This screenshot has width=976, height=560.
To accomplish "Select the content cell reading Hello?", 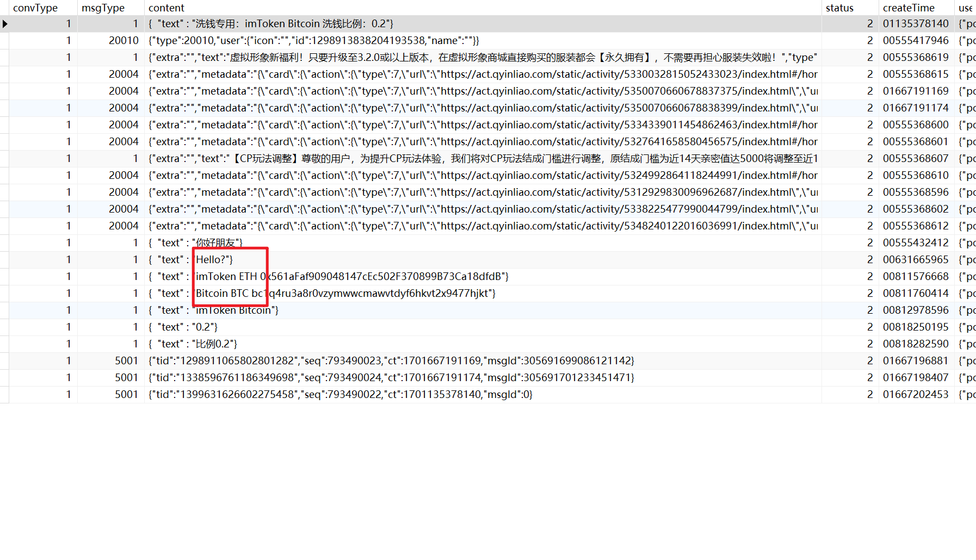I will click(x=483, y=260).
